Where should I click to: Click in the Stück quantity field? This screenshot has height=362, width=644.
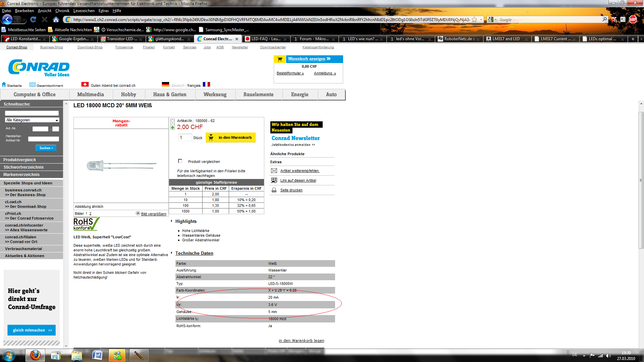(x=185, y=137)
